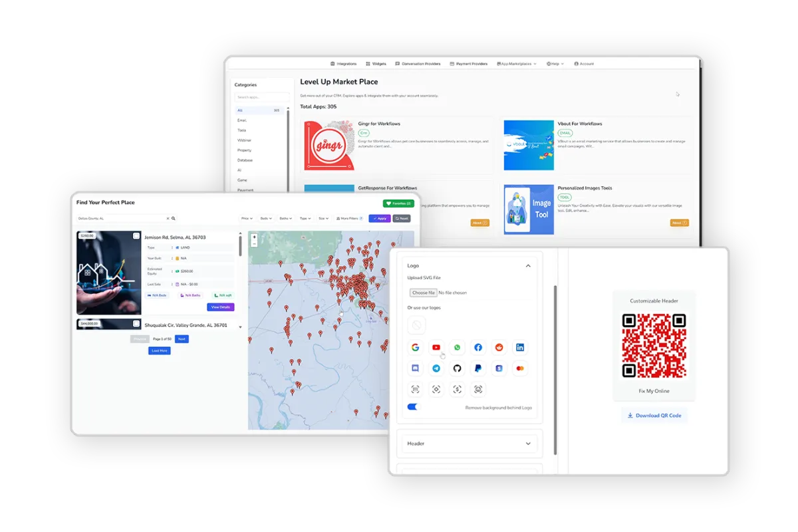Open the Help dropdown menu

[x=555, y=64]
